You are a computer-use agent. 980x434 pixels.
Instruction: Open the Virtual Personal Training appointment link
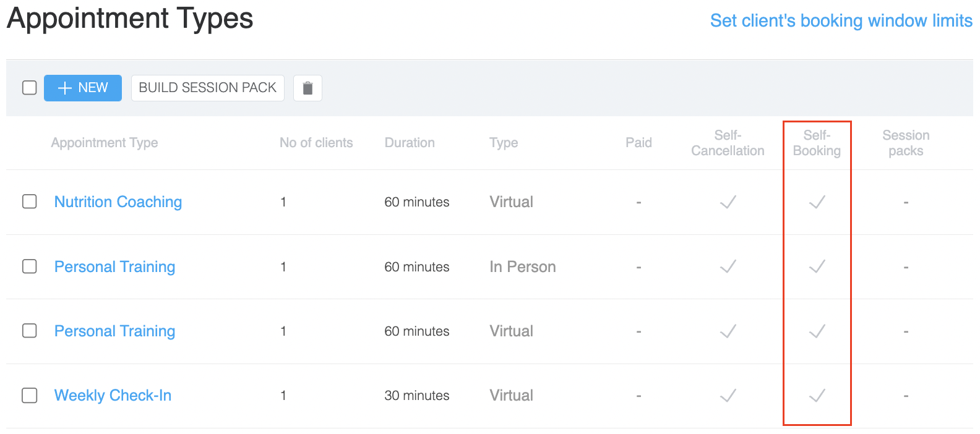pyautogui.click(x=114, y=331)
